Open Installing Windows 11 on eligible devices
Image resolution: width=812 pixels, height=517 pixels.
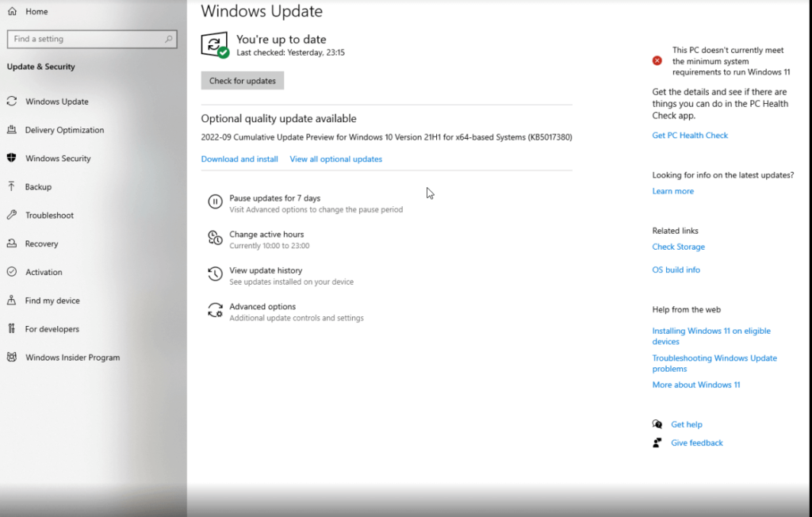[711, 336]
